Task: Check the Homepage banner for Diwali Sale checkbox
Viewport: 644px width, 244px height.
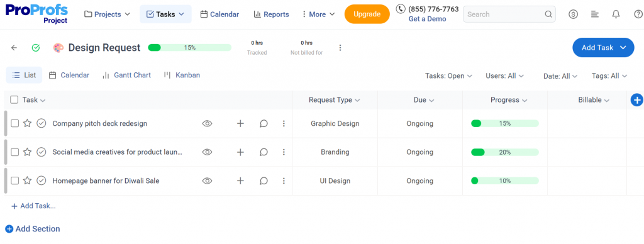Action: pos(15,180)
